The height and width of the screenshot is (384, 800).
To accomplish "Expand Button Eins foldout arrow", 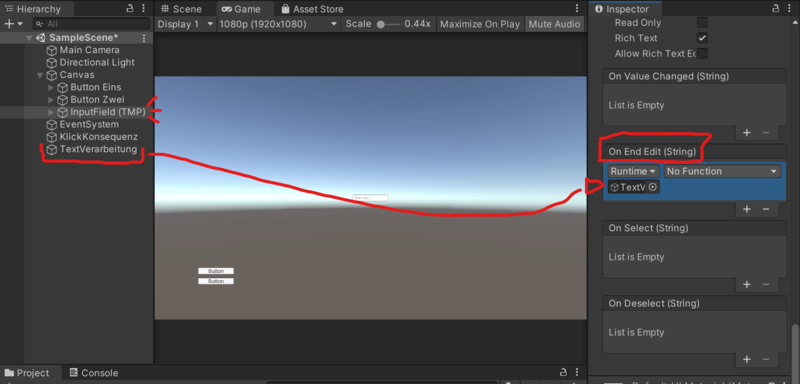I will point(51,87).
